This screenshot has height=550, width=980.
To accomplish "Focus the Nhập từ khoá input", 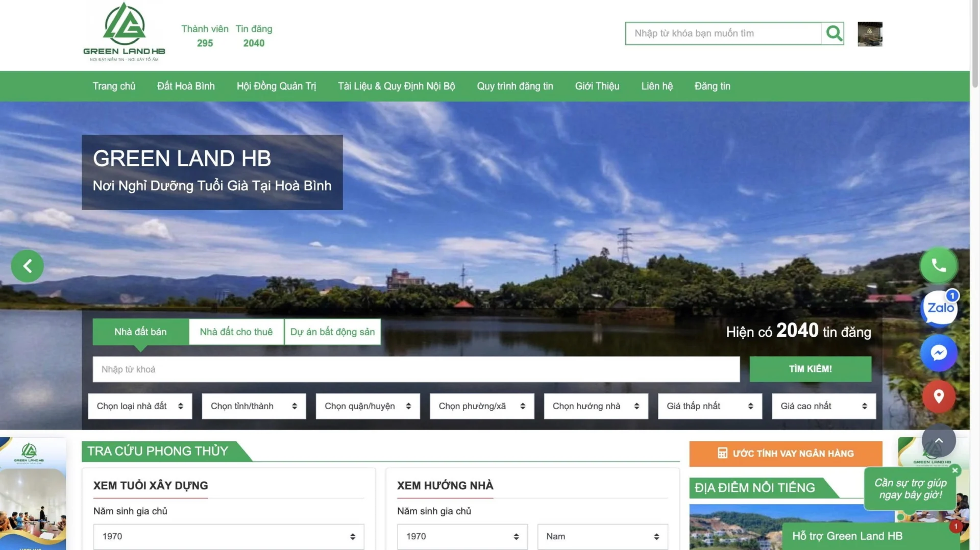I will [x=416, y=369].
